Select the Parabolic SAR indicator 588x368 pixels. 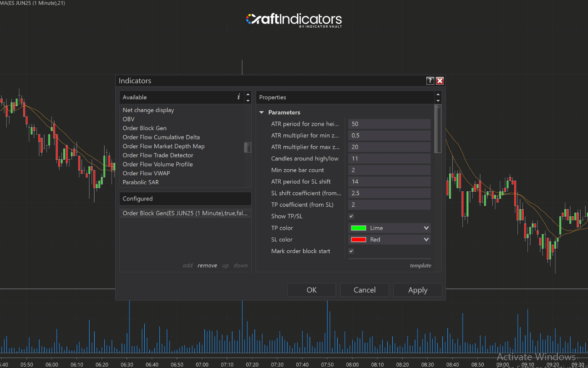(141, 182)
